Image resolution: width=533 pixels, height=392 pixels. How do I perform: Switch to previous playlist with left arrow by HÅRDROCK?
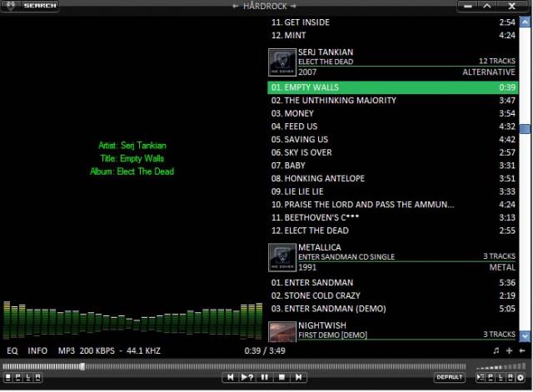[x=235, y=6]
